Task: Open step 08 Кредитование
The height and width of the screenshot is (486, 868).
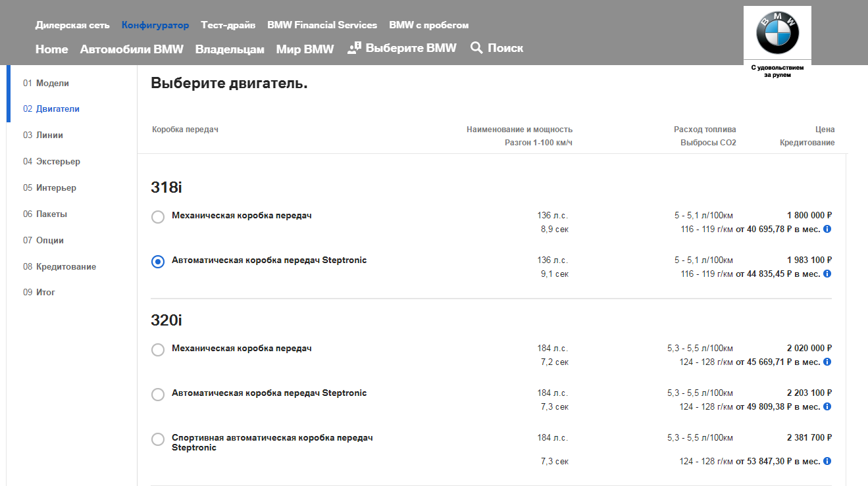Action: 60,267
